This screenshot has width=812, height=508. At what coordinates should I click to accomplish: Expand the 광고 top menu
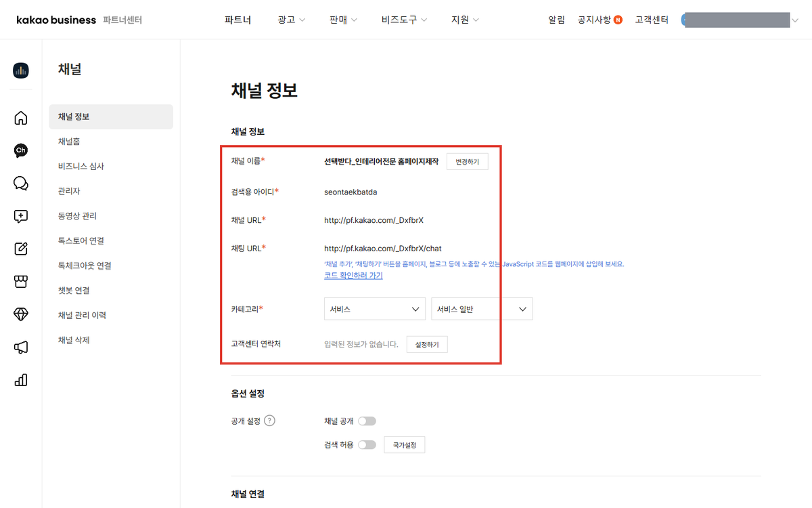pyautogui.click(x=291, y=20)
